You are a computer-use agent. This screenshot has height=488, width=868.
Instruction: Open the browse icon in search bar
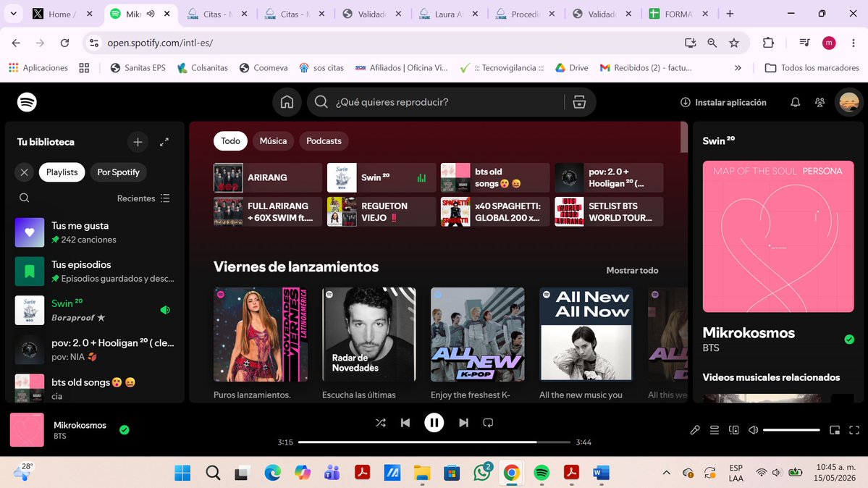(579, 102)
